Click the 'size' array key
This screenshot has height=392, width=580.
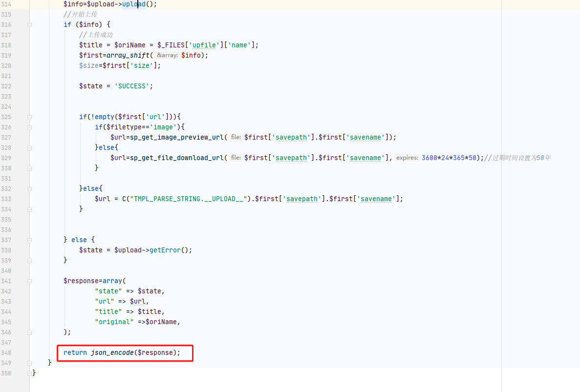pyautogui.click(x=142, y=66)
